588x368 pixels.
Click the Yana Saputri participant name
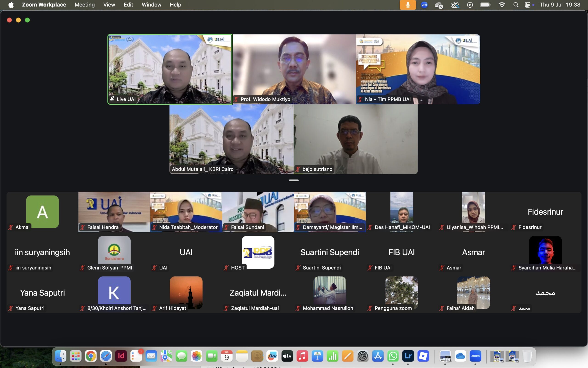tap(42, 293)
